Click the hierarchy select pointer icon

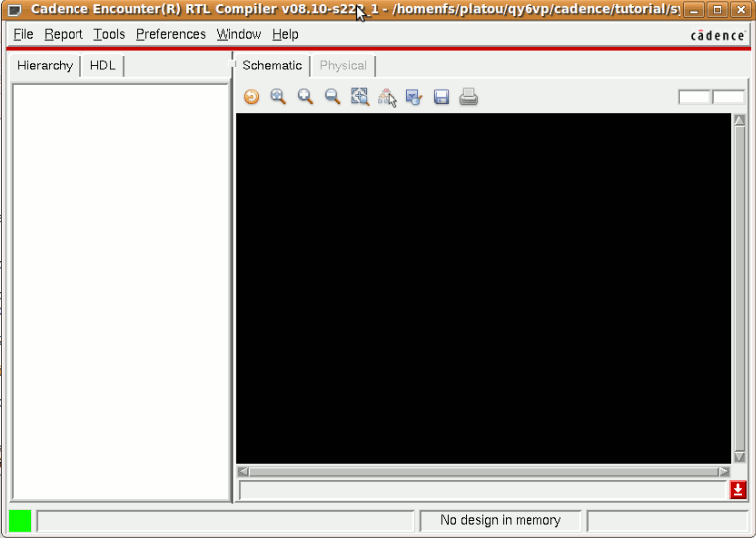pos(387,98)
